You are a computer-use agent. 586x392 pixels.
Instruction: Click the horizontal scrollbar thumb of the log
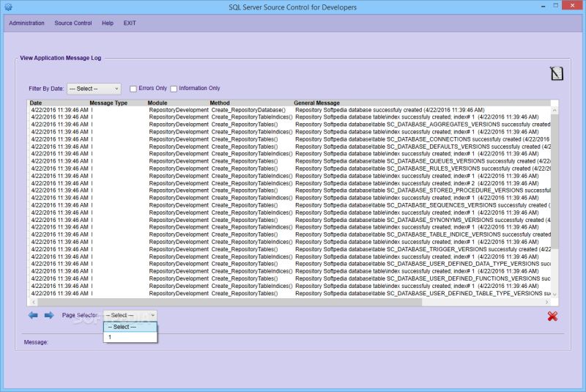229,302
